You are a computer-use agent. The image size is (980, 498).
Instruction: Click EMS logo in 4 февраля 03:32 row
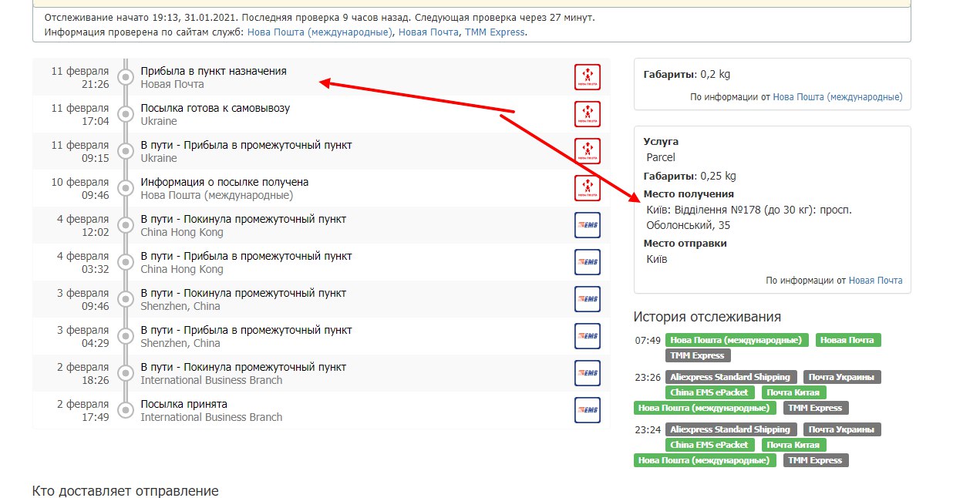588,262
